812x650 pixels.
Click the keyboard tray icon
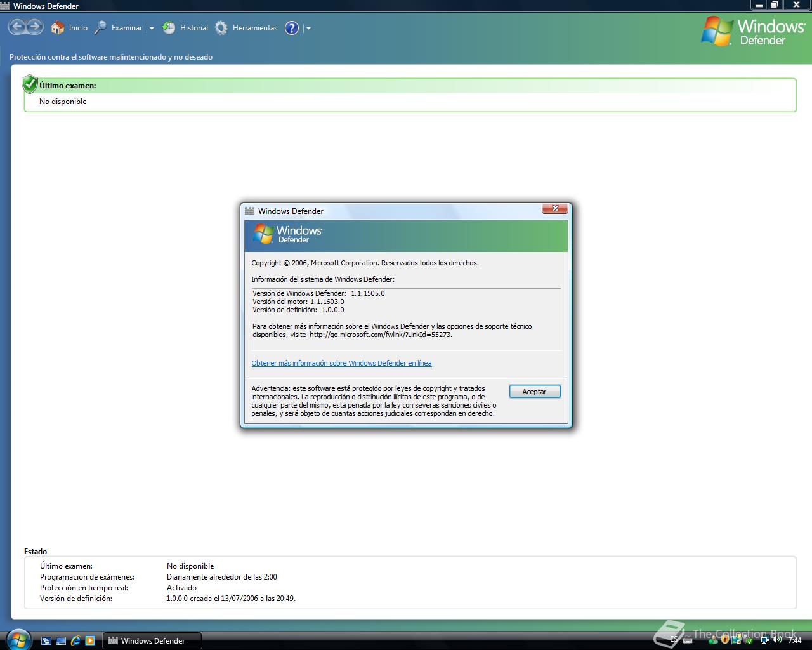pos(688,640)
